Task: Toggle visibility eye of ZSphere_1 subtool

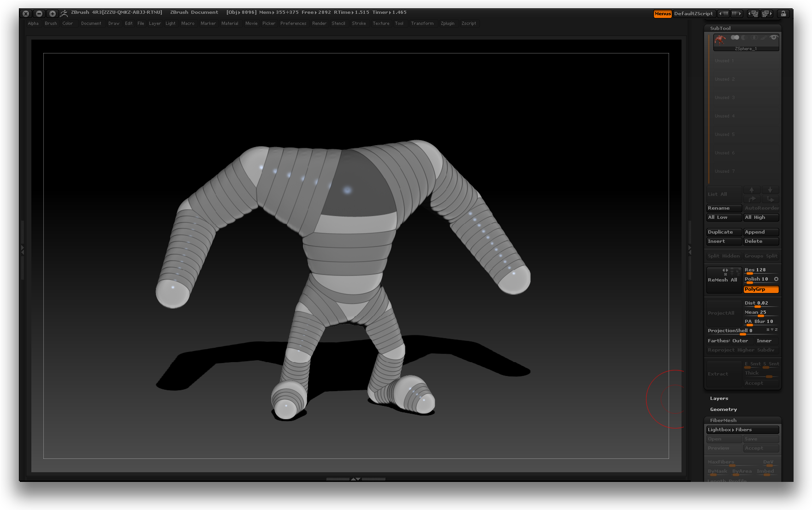Action: pyautogui.click(x=774, y=37)
